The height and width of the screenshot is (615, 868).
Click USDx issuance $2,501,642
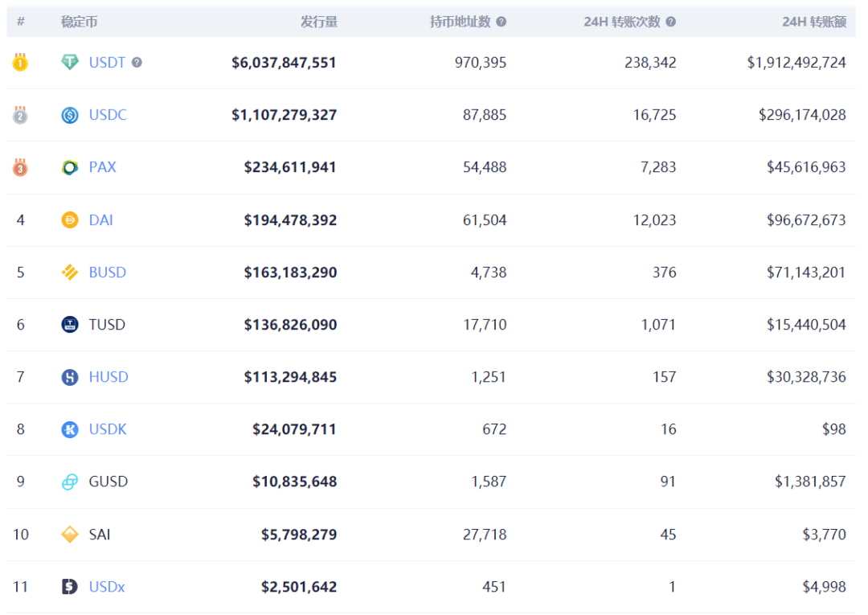[x=299, y=587]
